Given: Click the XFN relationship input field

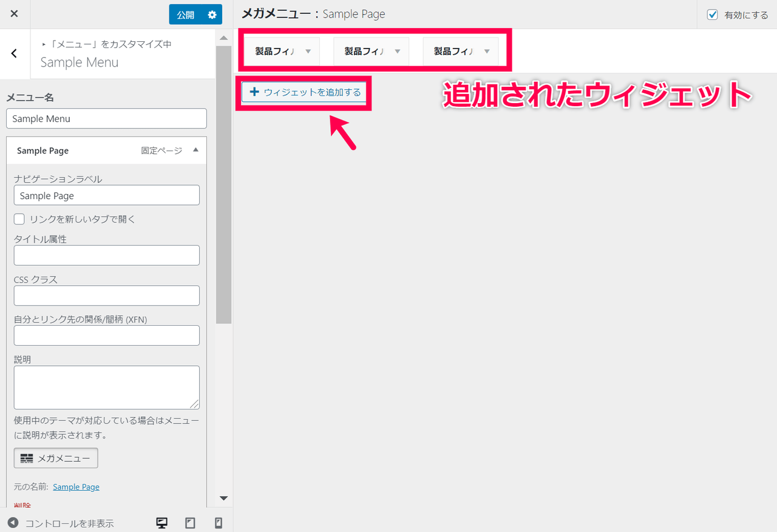Looking at the screenshot, I should [x=106, y=335].
